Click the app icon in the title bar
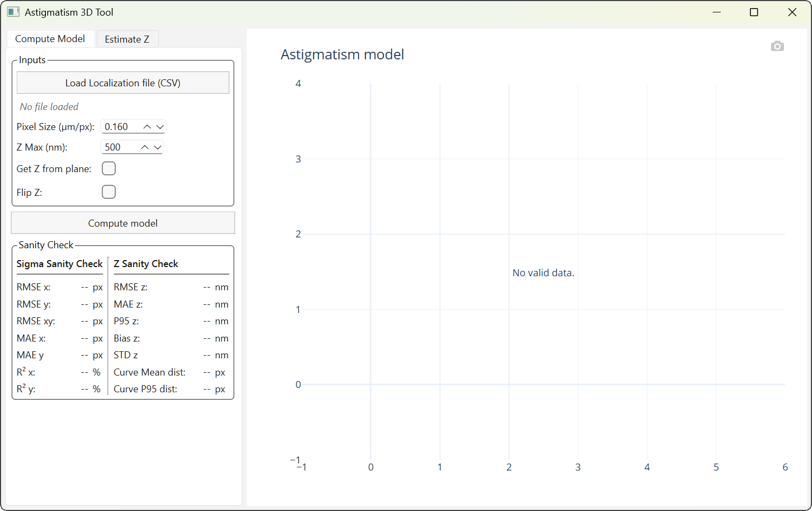This screenshot has height=511, width=812. pos(13,11)
